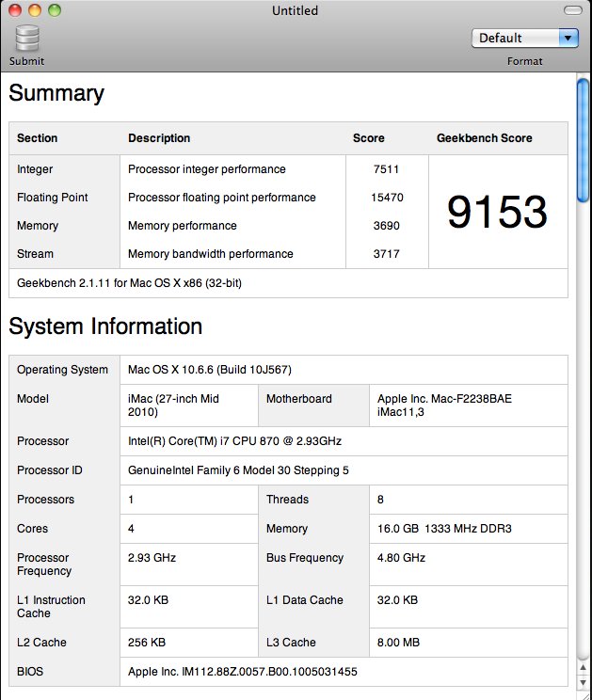Click the Description column header
The image size is (592, 700).
(159, 138)
